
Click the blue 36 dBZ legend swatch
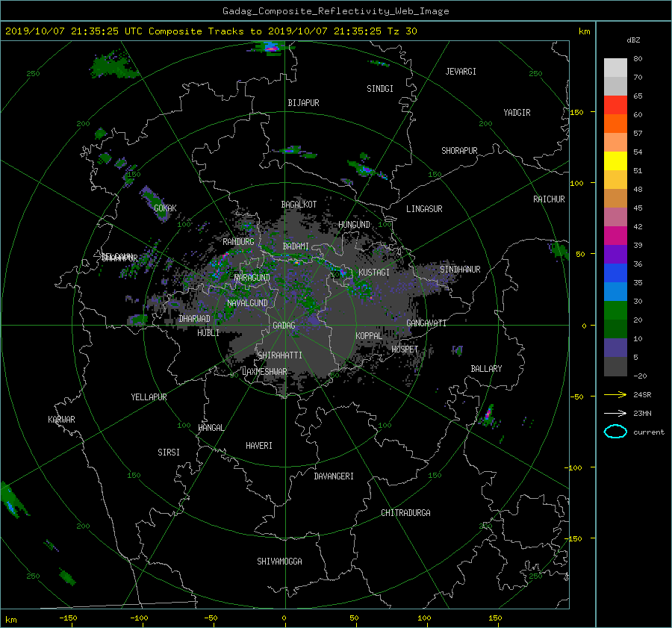(x=615, y=273)
